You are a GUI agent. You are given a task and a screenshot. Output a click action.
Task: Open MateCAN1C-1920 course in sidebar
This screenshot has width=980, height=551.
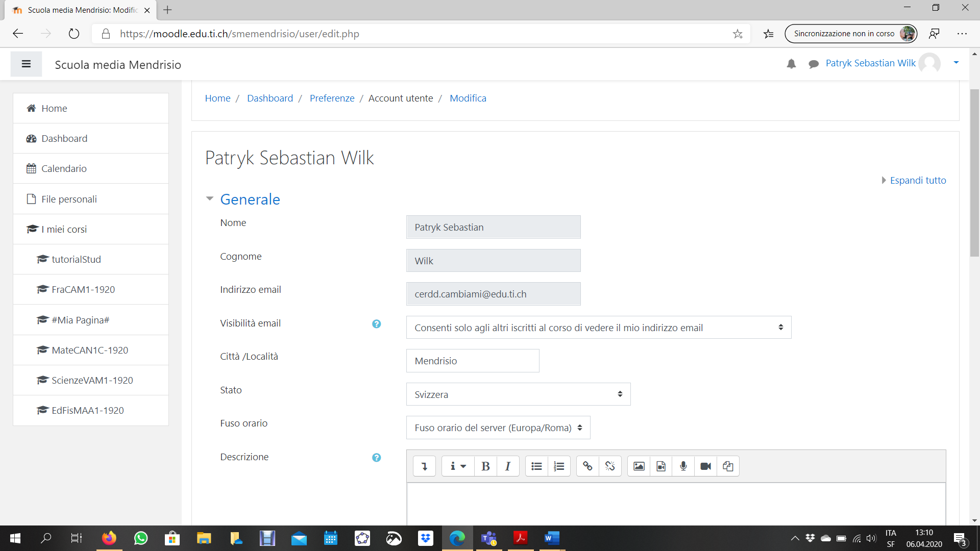click(90, 350)
